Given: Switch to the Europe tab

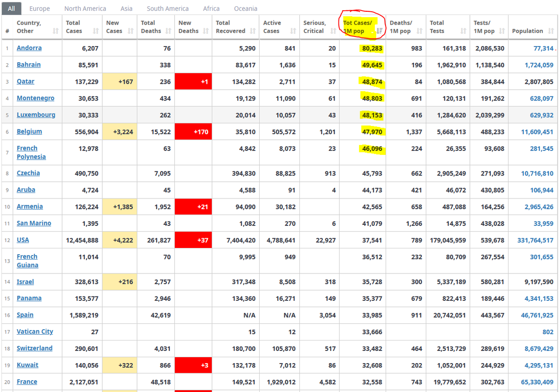Looking at the screenshot, I should pos(40,9).
